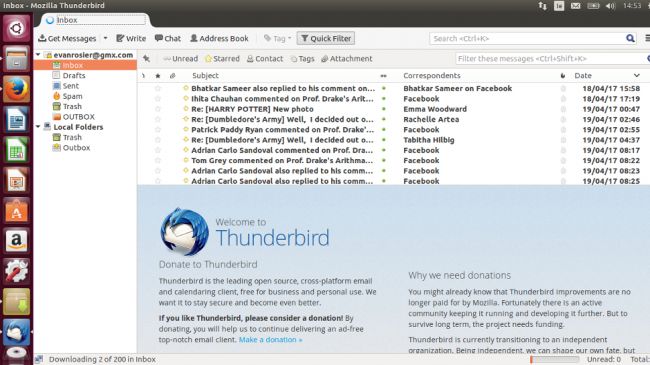The height and width of the screenshot is (365, 650).
Task: Sort by the attachment column header
Action: 172,76
